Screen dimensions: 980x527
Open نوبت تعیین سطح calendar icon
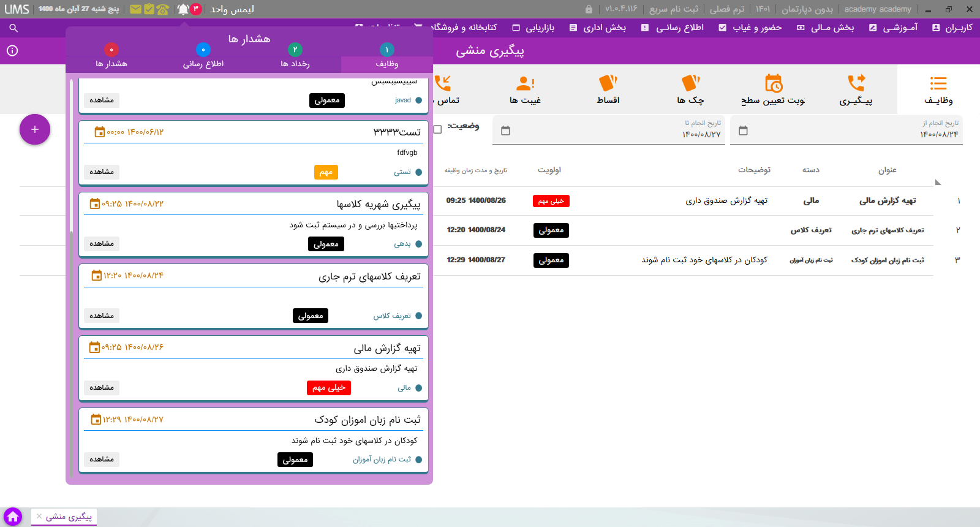click(773, 89)
